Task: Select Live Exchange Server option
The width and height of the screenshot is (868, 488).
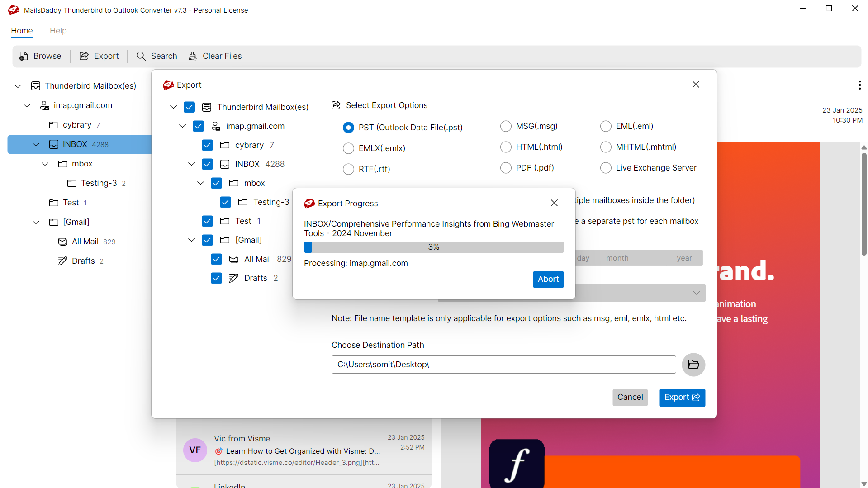Action: pyautogui.click(x=606, y=168)
